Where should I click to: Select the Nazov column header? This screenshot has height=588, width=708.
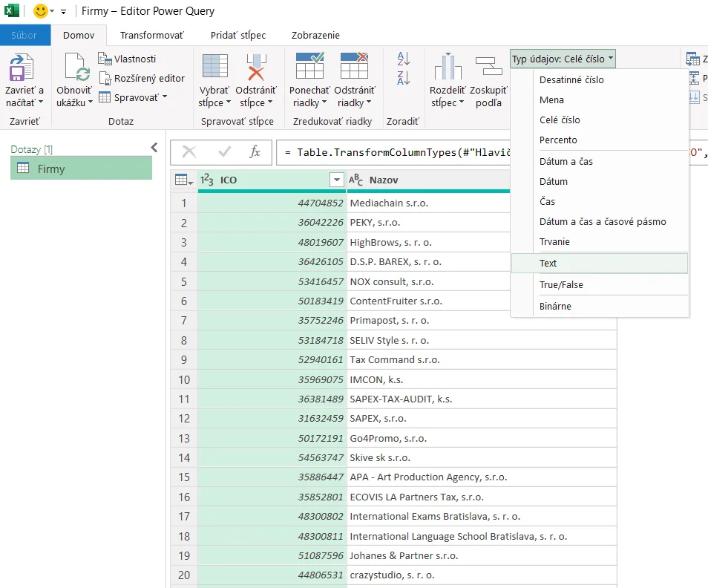pyautogui.click(x=428, y=180)
